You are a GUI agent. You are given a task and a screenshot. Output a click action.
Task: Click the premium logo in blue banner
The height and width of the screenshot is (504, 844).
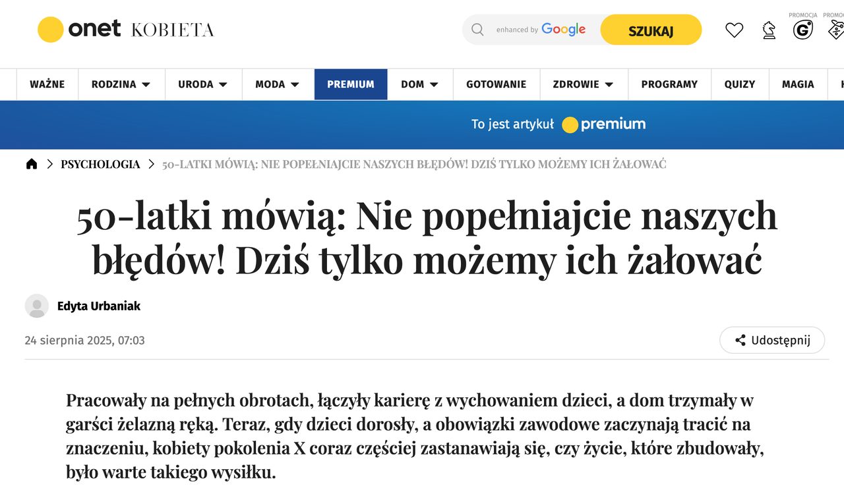tap(604, 124)
